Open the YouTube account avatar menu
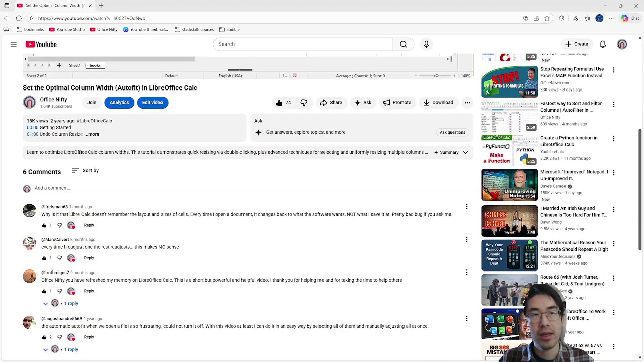The height and width of the screenshot is (362, 644). pos(622,44)
